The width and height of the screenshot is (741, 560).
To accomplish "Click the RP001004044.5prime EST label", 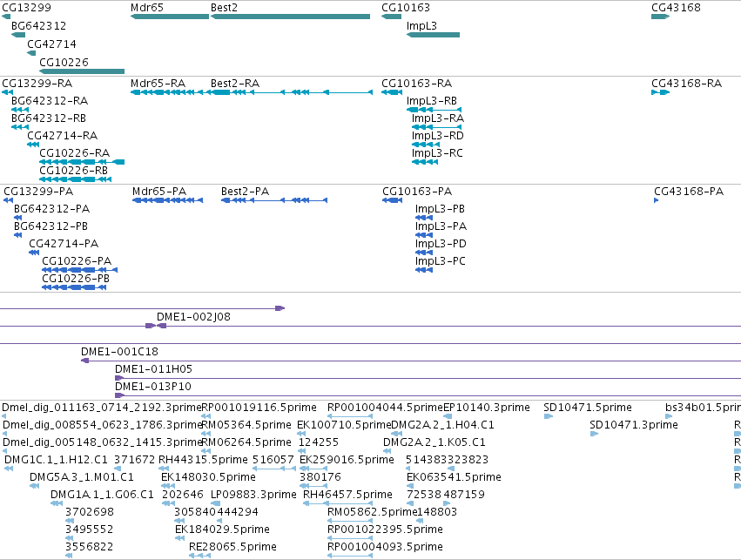I will tap(385, 408).
